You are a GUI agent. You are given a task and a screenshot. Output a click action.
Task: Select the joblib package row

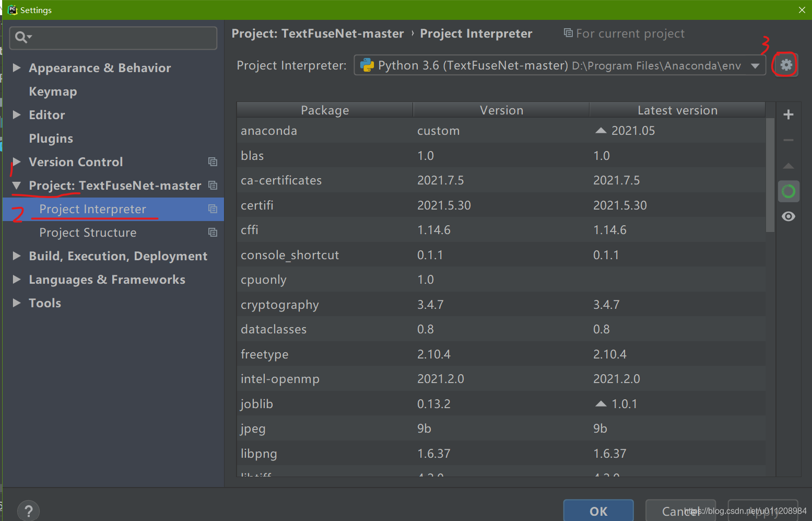pos(501,404)
